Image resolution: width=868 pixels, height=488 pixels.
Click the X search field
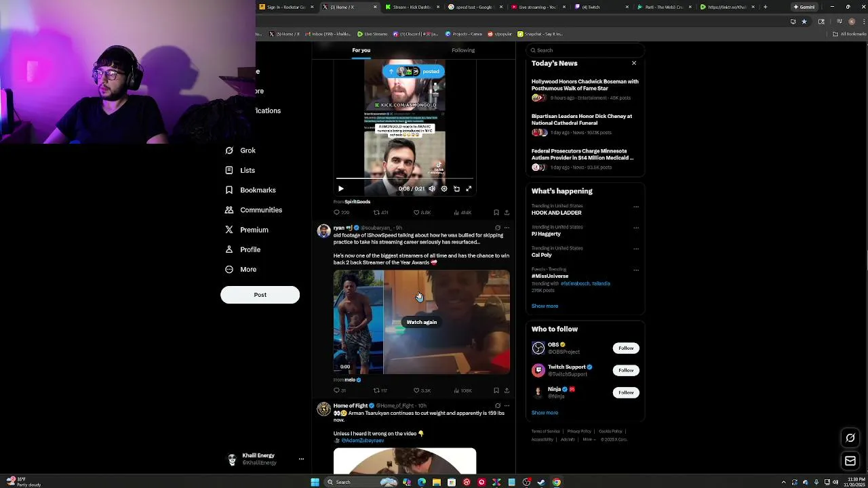pyautogui.click(x=585, y=50)
